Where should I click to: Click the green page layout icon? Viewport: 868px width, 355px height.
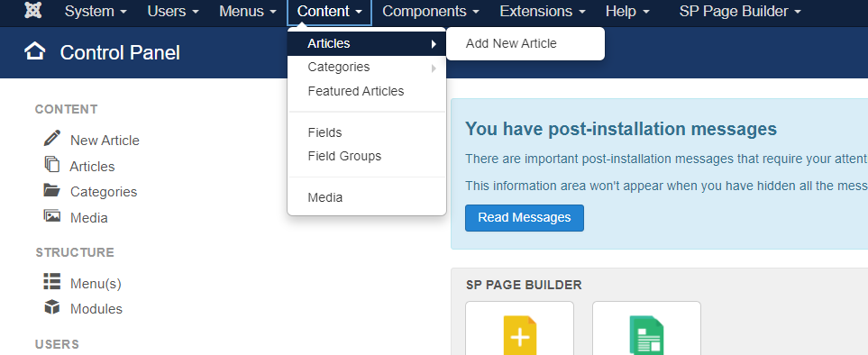pyautogui.click(x=646, y=335)
